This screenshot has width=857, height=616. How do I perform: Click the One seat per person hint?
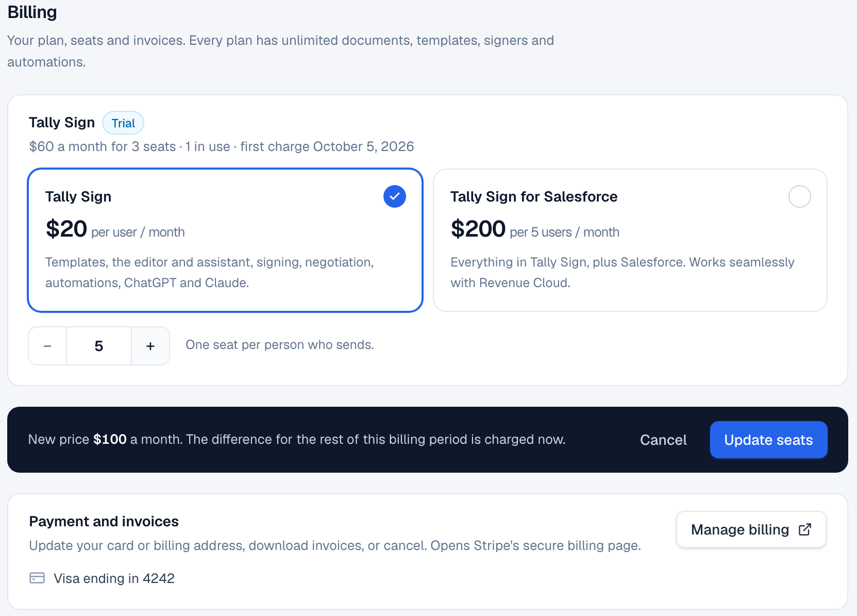click(x=280, y=345)
